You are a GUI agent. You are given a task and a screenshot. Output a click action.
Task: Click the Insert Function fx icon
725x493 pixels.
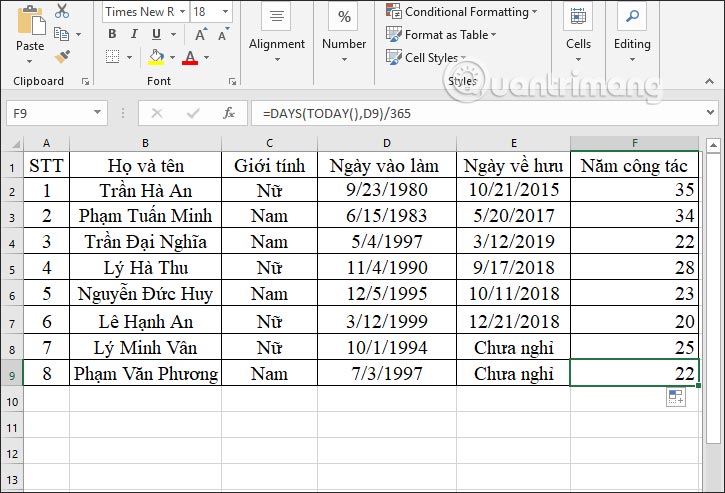229,113
